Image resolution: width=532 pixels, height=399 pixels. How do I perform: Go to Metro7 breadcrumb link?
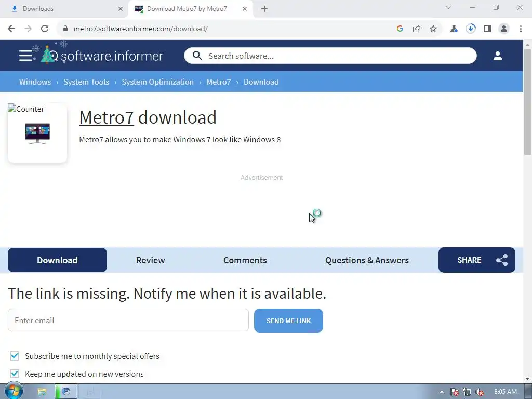(219, 82)
